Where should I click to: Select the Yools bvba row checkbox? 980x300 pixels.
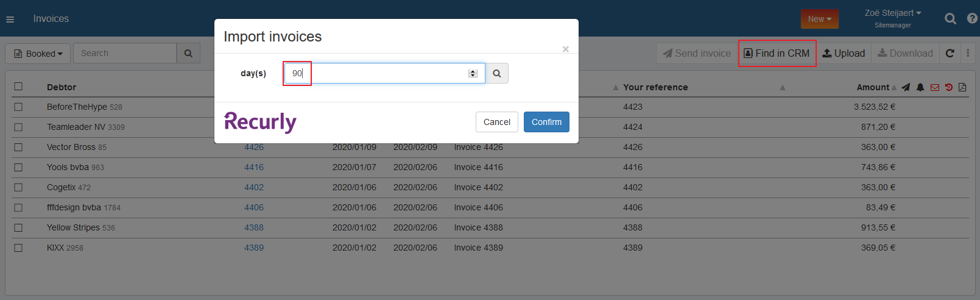click(18, 167)
